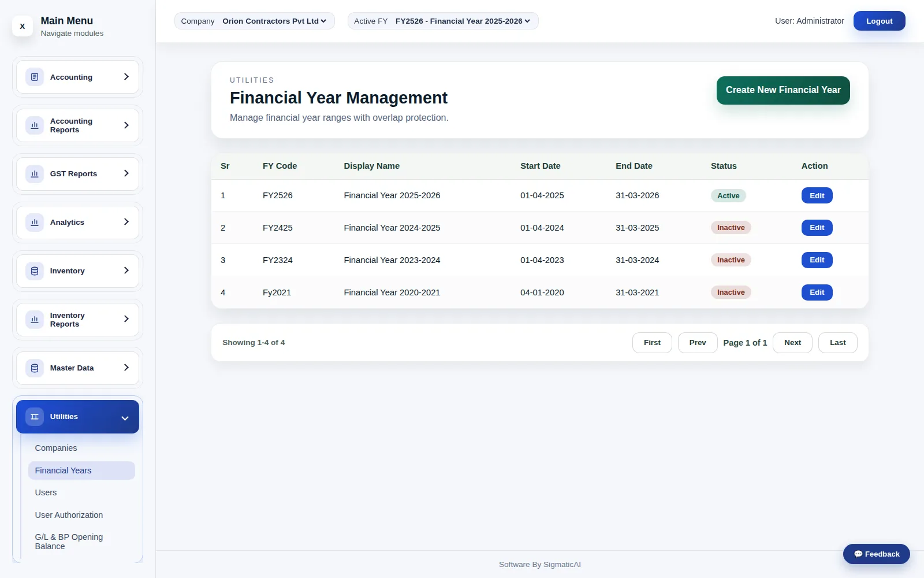Viewport: 924px width, 578px height.
Task: Edit the Fy2021 financial year
Action: [817, 292]
